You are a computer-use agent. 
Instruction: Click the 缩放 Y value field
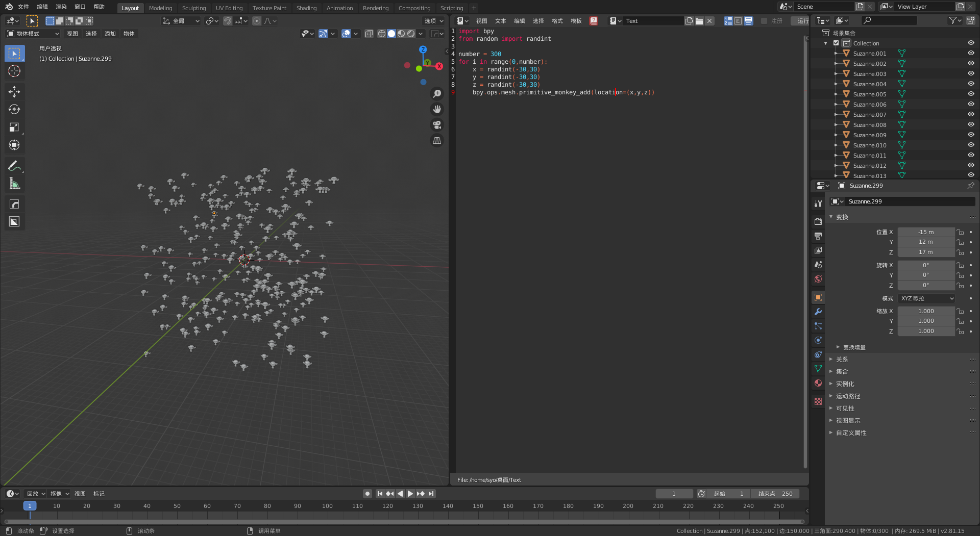926,321
